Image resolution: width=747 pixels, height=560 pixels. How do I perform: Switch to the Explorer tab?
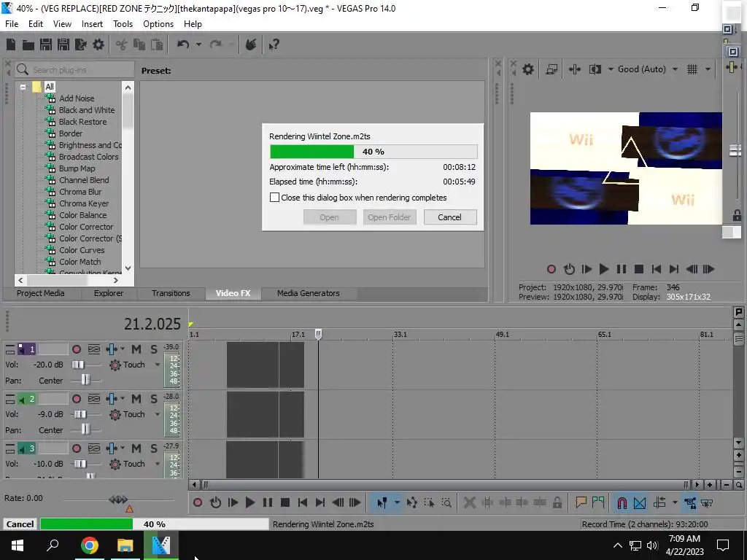(x=109, y=293)
